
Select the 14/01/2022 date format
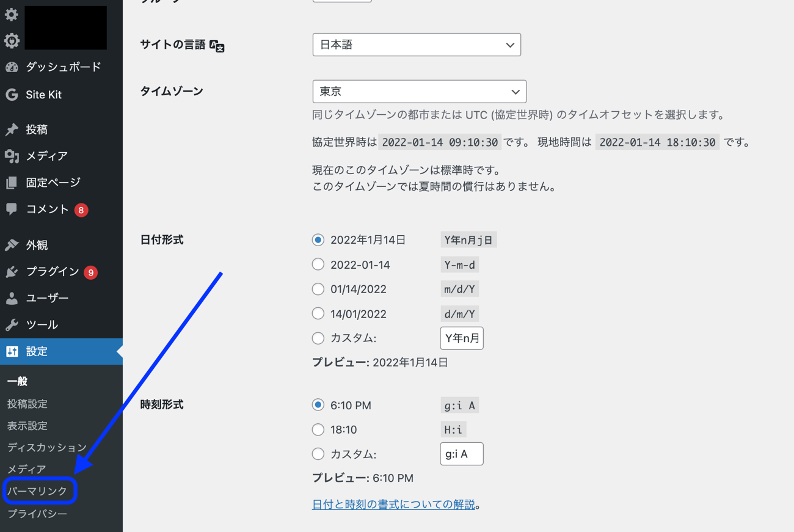point(318,314)
